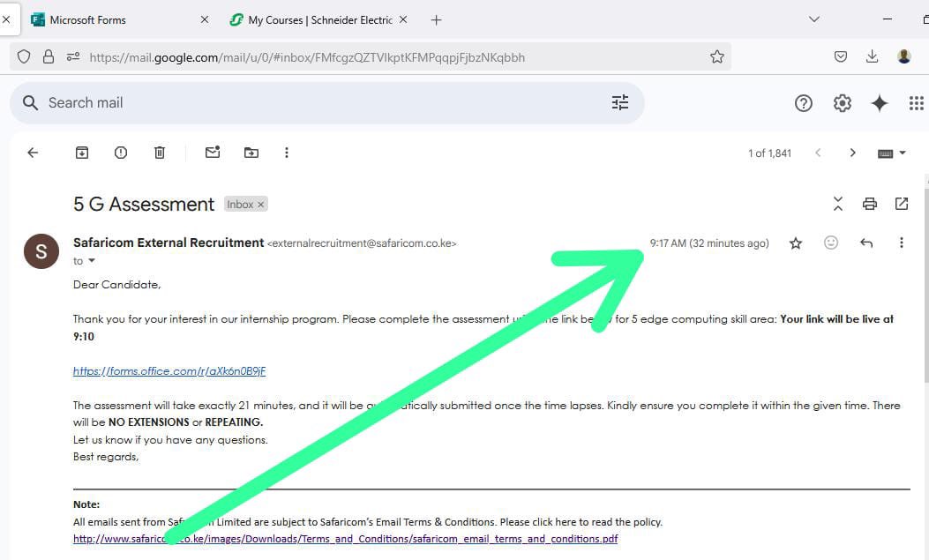Delete the email with trash icon
Viewport: 929px width, 560px height.
pyautogui.click(x=160, y=153)
